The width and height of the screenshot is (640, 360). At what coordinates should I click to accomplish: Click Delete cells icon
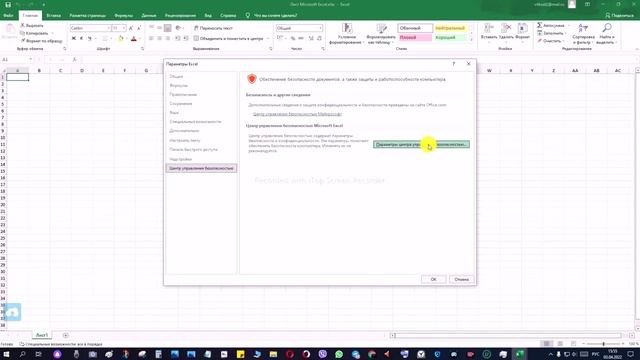click(x=506, y=28)
